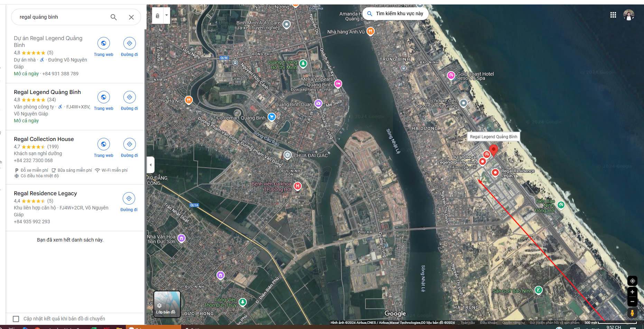
Task: Select the Regal Residence Legacy map marker
Action: 495,172
